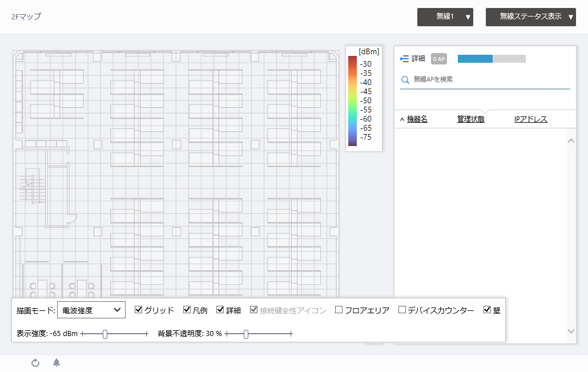This screenshot has width=588, height=372.
Task: Click the 背景不透明度 slider handle
Action: (246, 334)
